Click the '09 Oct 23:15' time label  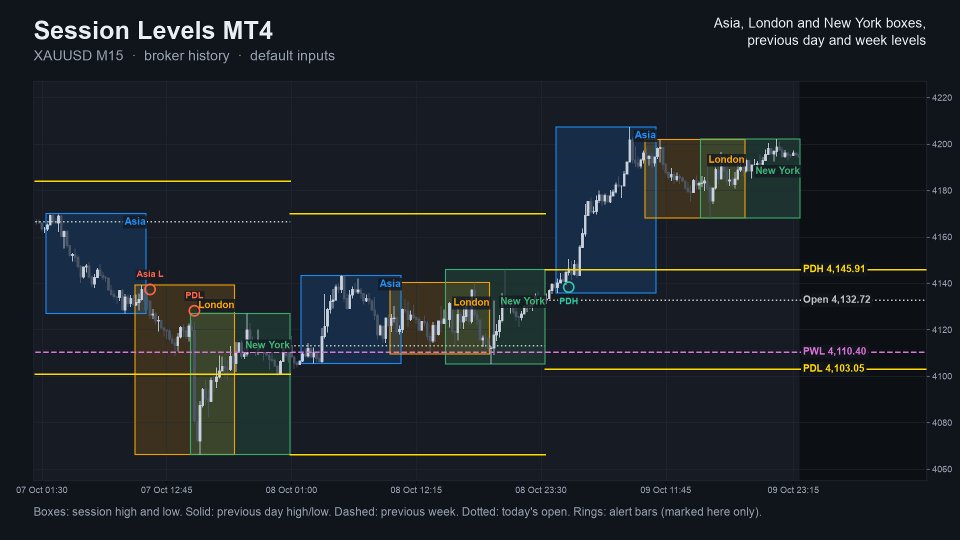tap(793, 490)
